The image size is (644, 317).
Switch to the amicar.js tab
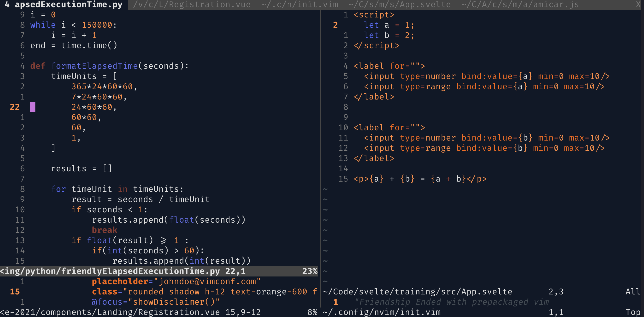point(520,5)
